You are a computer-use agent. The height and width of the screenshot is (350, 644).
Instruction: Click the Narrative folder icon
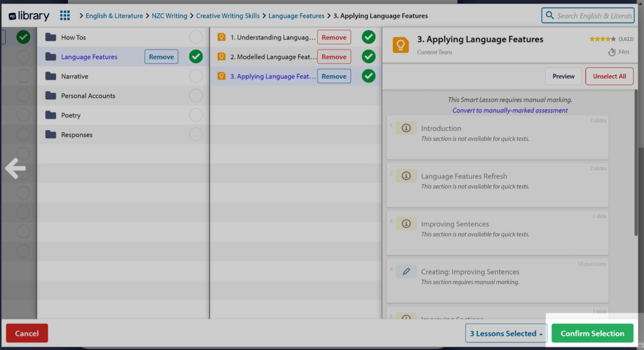[50, 76]
